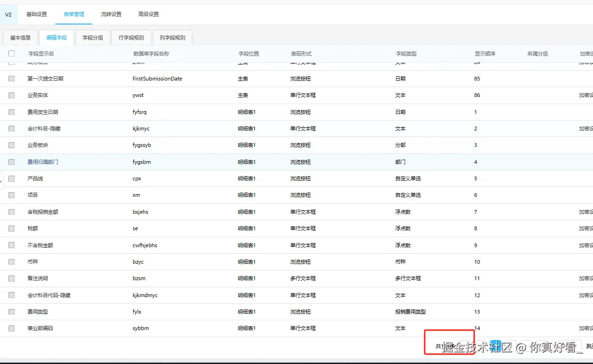This screenshot has width=593, height=364.
Task: Open the 高级设置 tab
Action: coord(148,14)
